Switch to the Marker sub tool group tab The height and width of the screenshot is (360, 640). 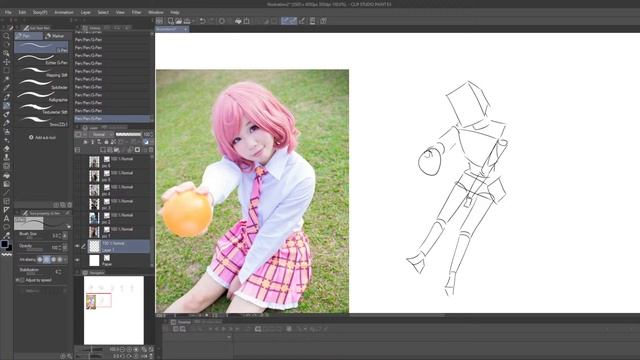click(x=56, y=36)
